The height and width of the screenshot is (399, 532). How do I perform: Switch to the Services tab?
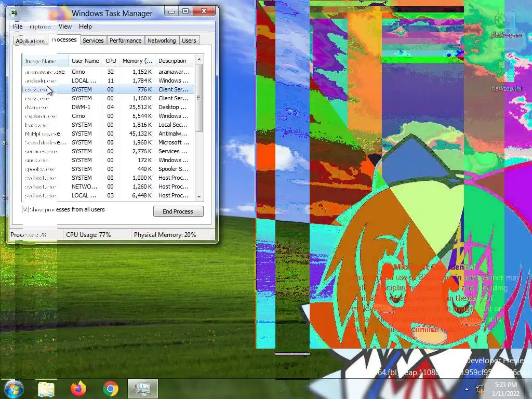(x=94, y=41)
